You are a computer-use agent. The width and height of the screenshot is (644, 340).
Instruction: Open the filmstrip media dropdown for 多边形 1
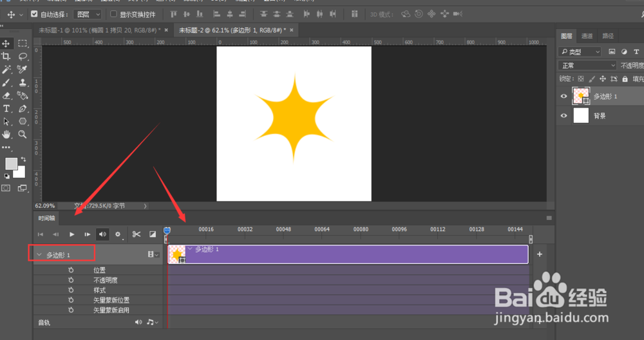[x=153, y=254]
